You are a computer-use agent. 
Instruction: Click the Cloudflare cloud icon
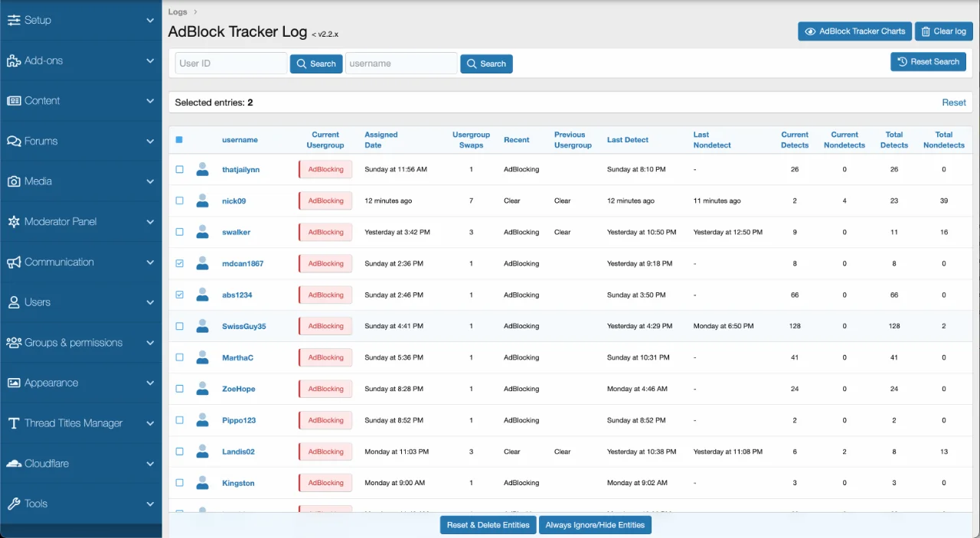pos(14,464)
